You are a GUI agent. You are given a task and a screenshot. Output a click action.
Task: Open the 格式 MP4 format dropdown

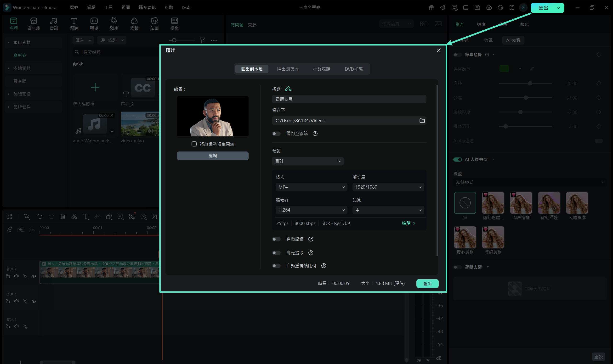click(x=311, y=187)
